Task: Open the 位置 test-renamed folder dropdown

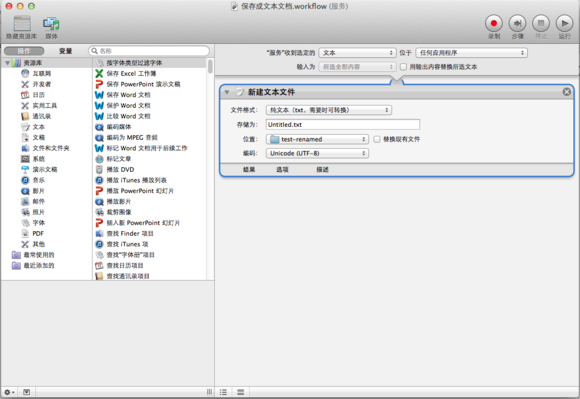Action: pyautogui.click(x=317, y=139)
